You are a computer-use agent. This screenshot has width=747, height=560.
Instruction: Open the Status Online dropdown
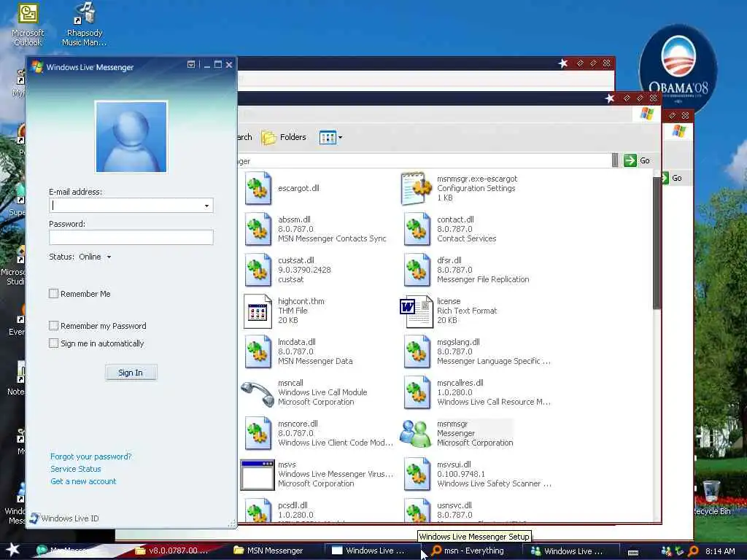(95, 257)
